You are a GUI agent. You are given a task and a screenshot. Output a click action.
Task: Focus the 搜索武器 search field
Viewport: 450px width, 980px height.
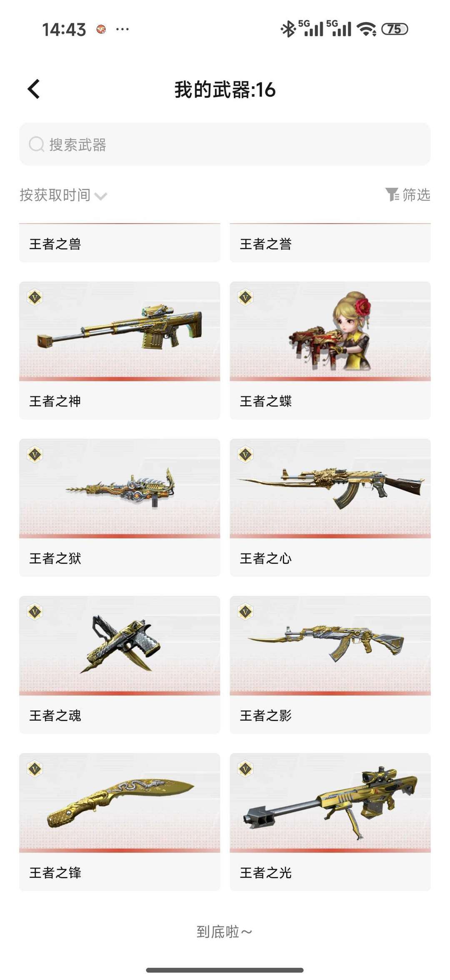pos(225,144)
